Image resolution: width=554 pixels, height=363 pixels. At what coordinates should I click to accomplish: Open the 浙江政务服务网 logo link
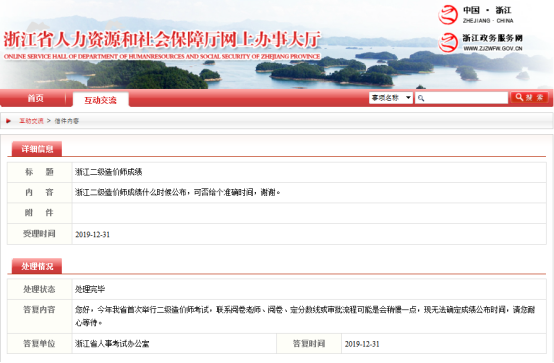481,42
